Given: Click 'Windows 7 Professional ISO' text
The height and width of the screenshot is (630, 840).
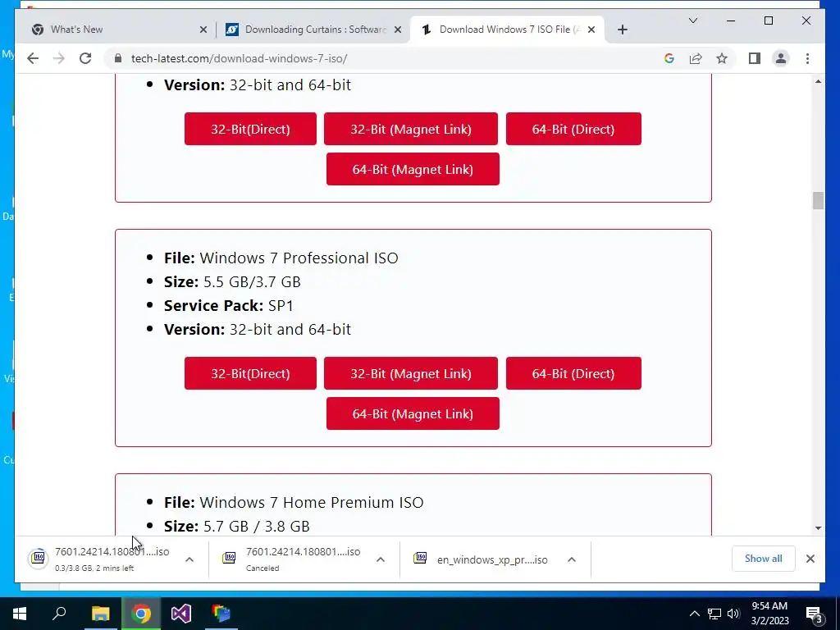Looking at the screenshot, I should [x=299, y=258].
